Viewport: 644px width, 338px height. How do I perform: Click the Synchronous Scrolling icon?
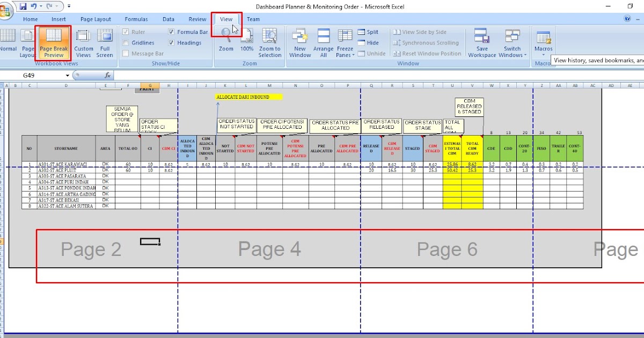click(397, 43)
